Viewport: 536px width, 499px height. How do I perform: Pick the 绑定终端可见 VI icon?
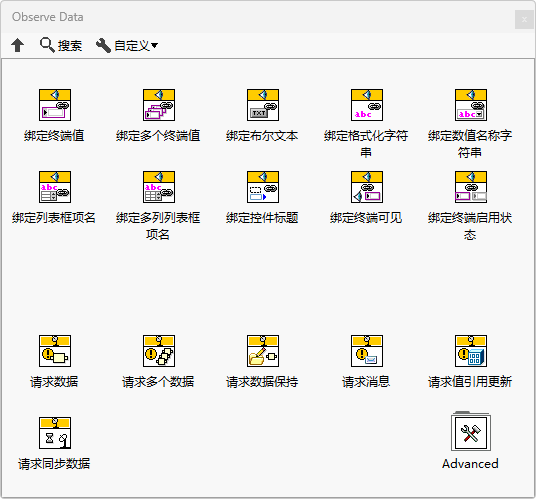(x=367, y=187)
